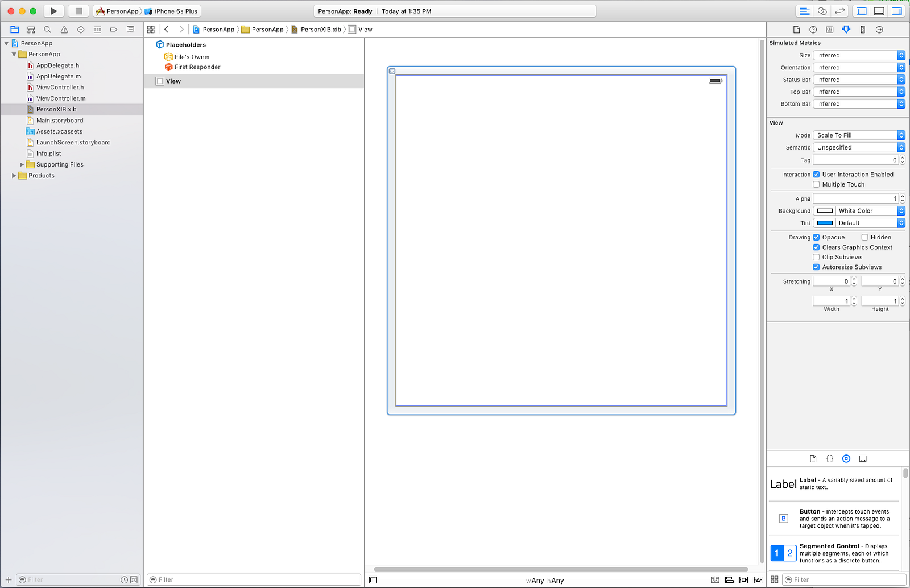Image resolution: width=910 pixels, height=588 pixels.
Task: Go back in editor history
Action: 167,30
